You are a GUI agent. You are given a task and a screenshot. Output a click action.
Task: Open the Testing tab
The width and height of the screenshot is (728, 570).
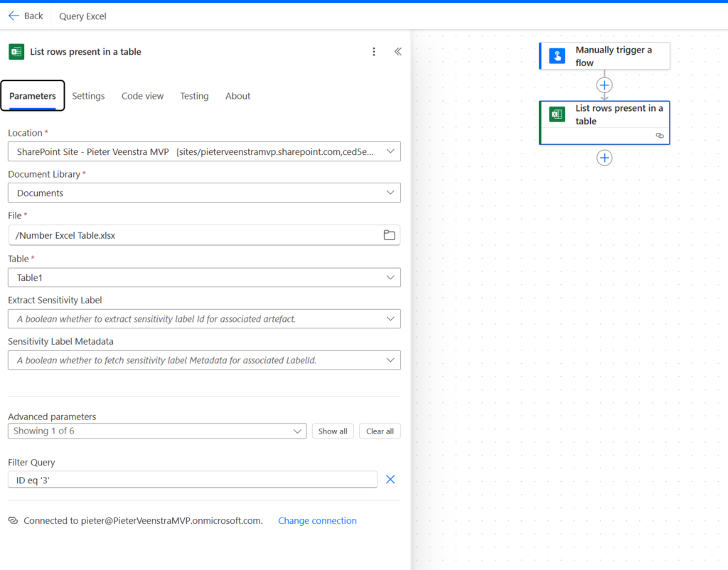(x=194, y=96)
